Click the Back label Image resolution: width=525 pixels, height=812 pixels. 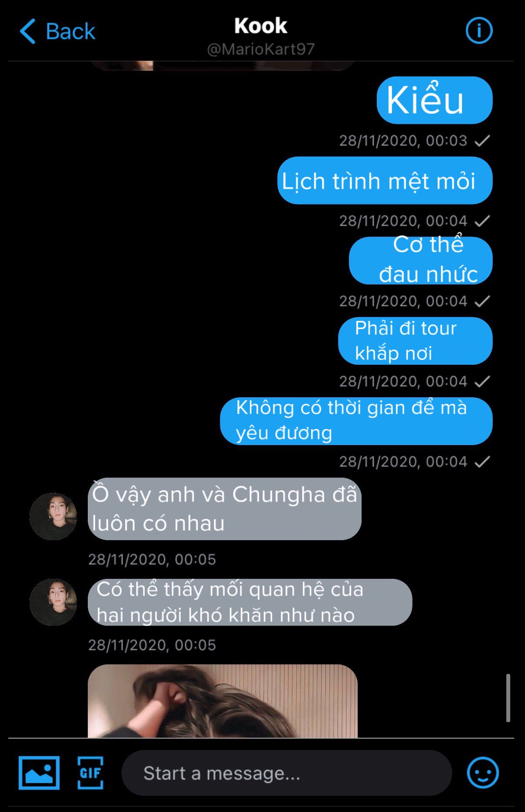(70, 31)
